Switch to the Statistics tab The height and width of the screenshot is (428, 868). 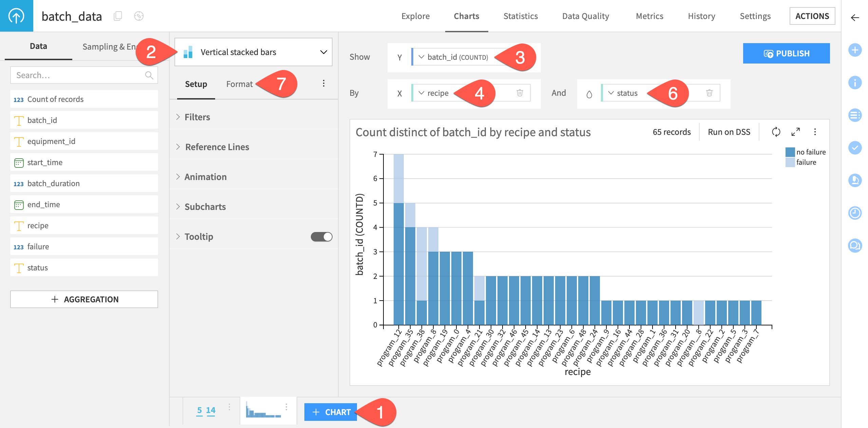[520, 16]
